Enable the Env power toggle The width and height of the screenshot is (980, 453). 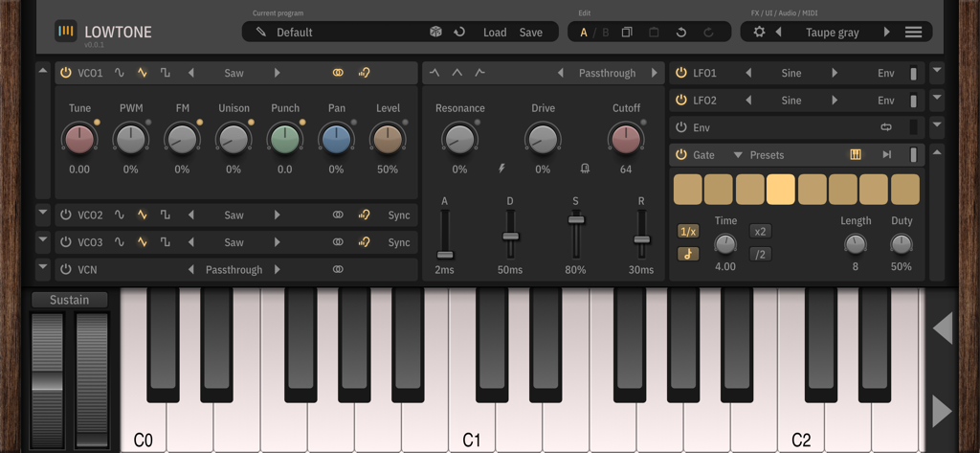pyautogui.click(x=681, y=127)
